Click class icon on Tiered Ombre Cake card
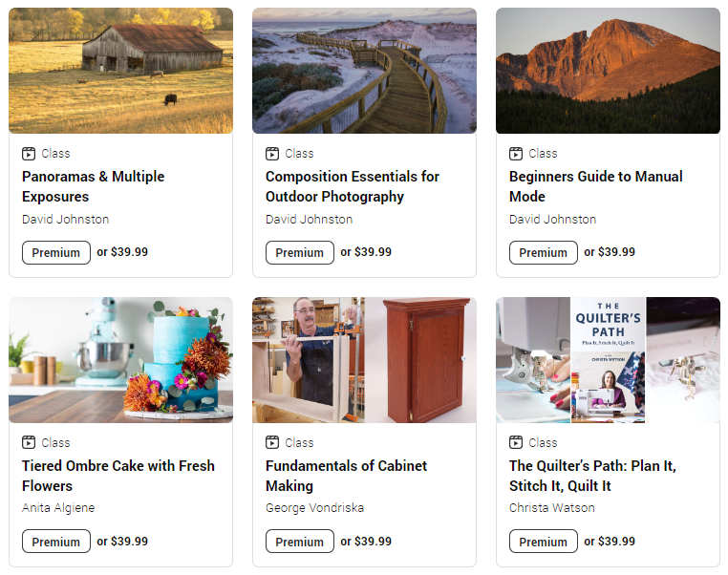The height and width of the screenshot is (575, 728). click(29, 442)
